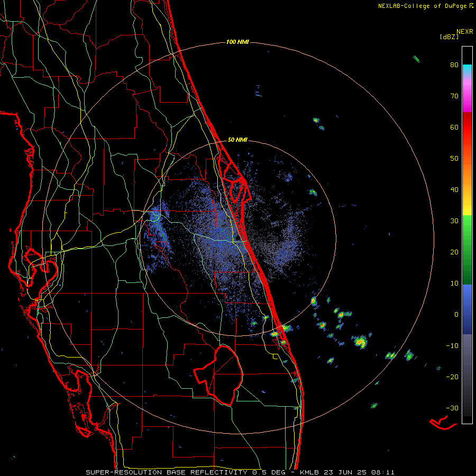Click the [dBZ] units label
This screenshot has width=476, height=476.
click(449, 36)
